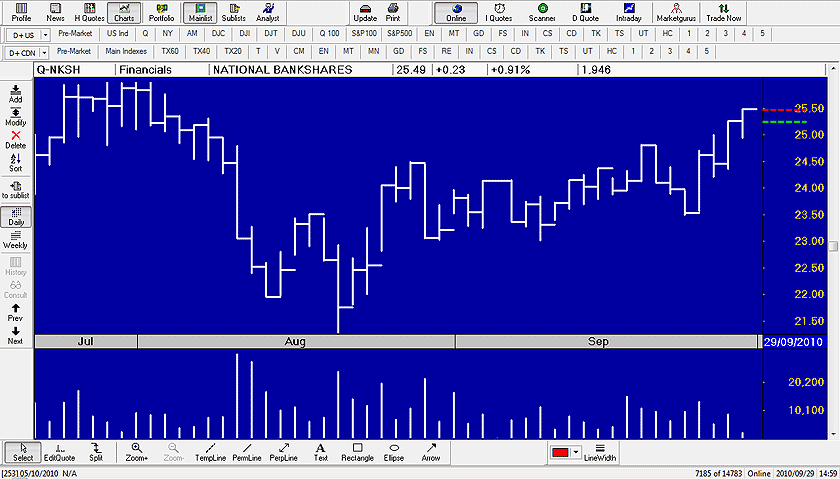Open the color picker dropdown arrow
840x479 pixels.
(x=576, y=453)
